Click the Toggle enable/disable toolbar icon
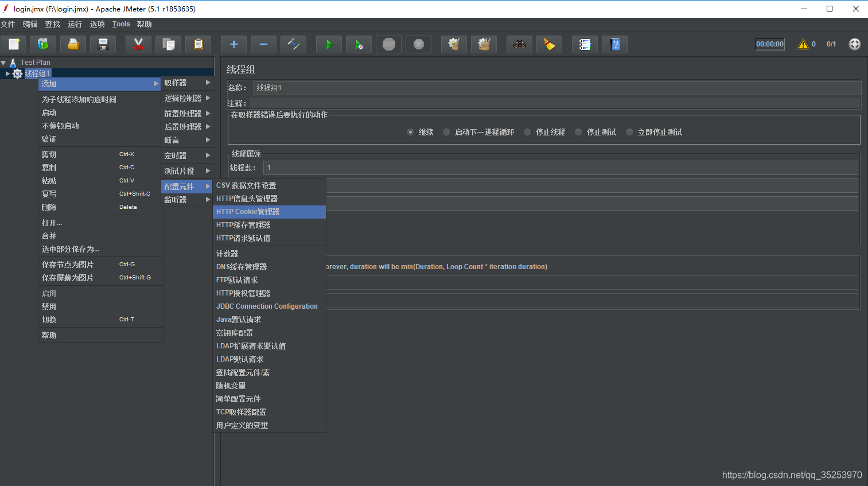The image size is (868, 486). pyautogui.click(x=293, y=44)
